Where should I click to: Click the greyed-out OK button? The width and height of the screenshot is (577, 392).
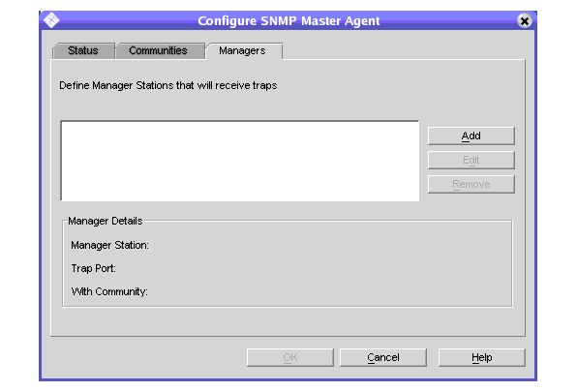point(290,357)
